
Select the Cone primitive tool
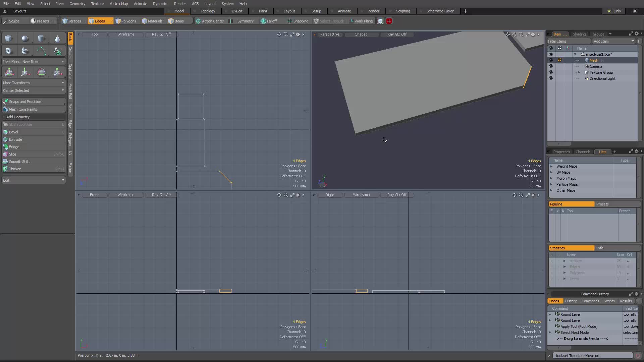[57, 39]
